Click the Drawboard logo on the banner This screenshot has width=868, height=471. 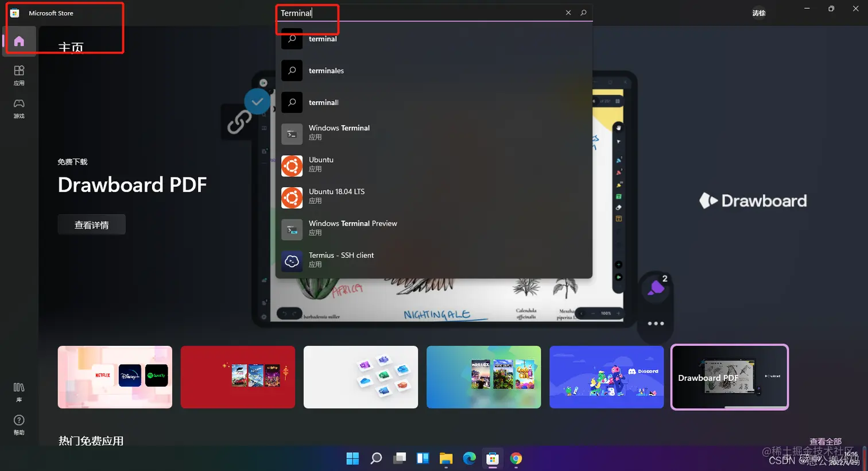tap(753, 200)
